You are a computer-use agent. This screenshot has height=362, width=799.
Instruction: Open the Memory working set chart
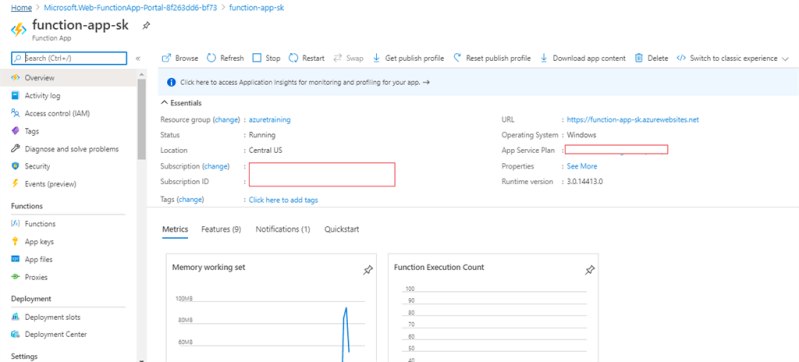(x=272, y=307)
